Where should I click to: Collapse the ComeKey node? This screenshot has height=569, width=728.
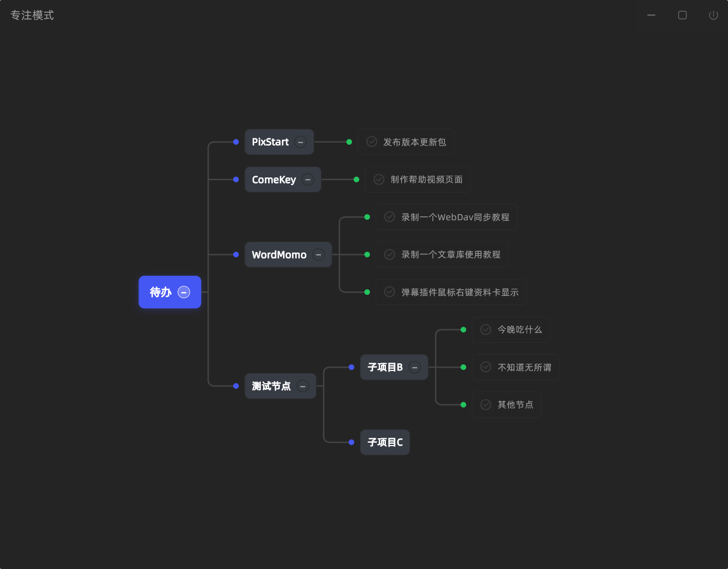coord(308,180)
